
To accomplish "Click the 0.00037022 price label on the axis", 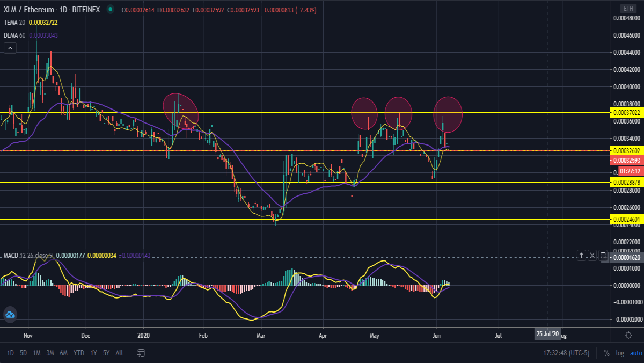I will pos(626,113).
